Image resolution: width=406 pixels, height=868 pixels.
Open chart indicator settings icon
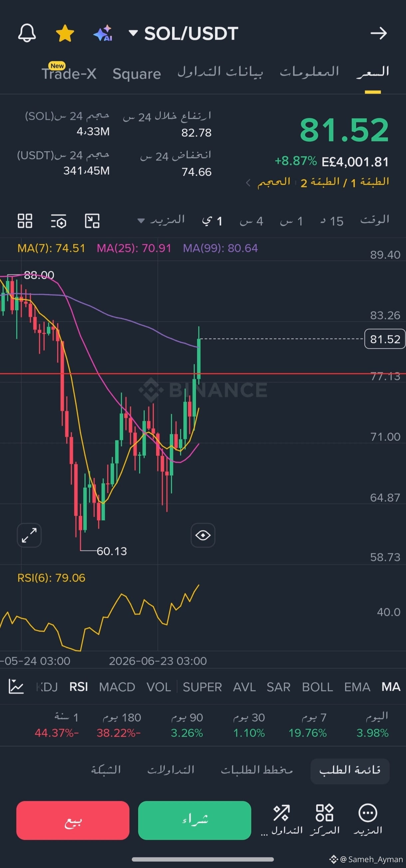coord(59,221)
